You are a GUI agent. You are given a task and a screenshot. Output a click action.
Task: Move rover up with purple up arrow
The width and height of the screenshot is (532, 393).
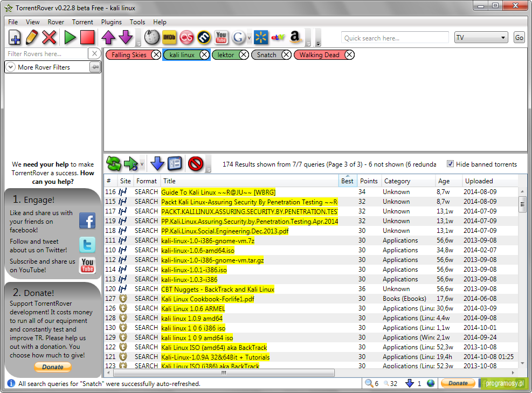click(108, 37)
